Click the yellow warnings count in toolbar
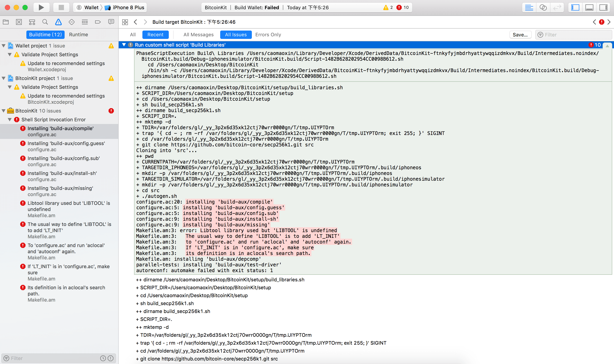 (x=388, y=7)
